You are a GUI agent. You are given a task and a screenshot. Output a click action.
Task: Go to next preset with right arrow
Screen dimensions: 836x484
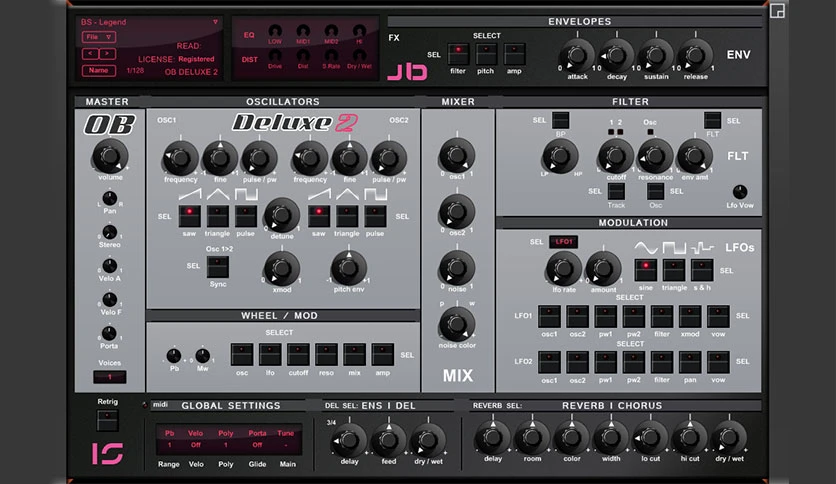point(107,53)
